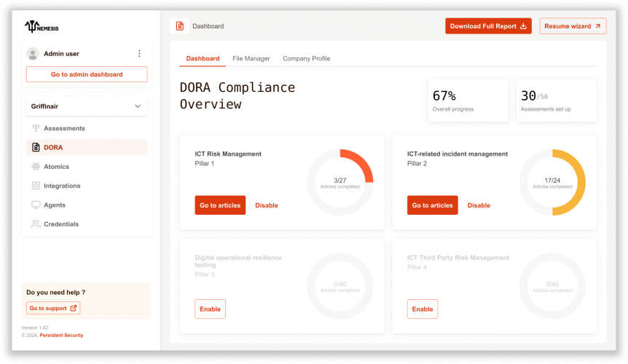Click Resume wizard button
The height and width of the screenshot is (364, 628).
point(573,26)
